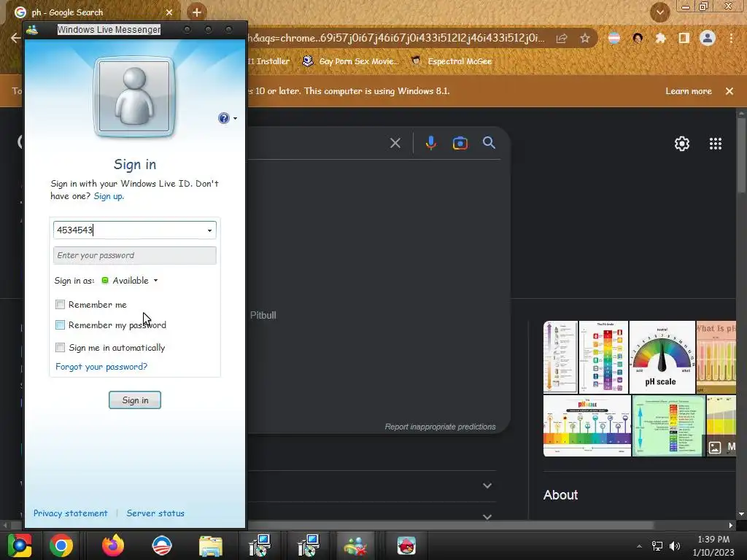Open the Server status link
Viewport: 747px width, 560px height.
pyautogui.click(x=155, y=513)
